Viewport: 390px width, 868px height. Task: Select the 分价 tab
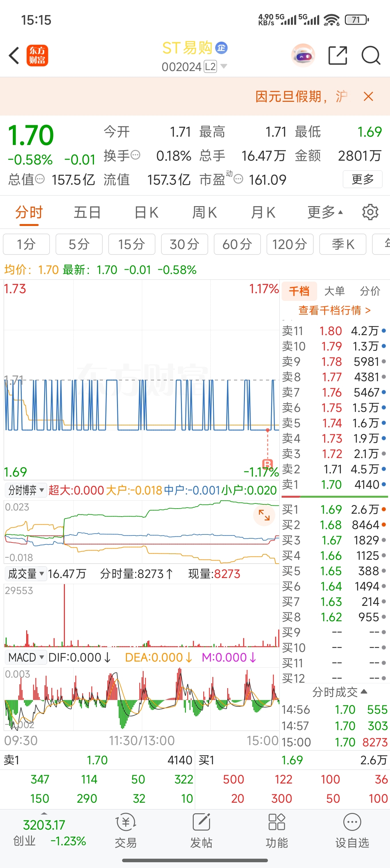pyautogui.click(x=370, y=291)
